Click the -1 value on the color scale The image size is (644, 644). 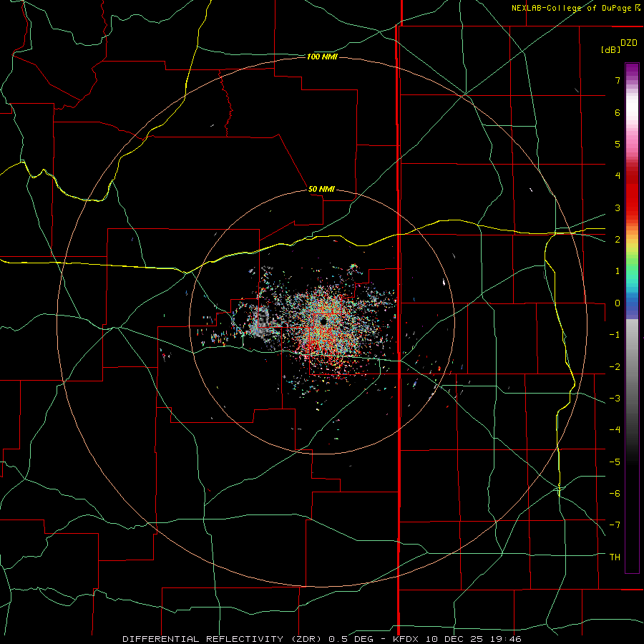[x=615, y=335]
